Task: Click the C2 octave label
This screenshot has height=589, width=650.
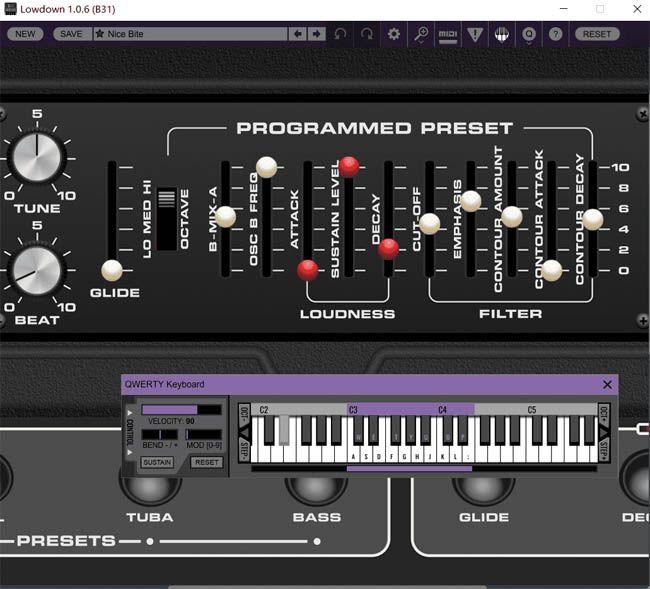Action: (264, 410)
